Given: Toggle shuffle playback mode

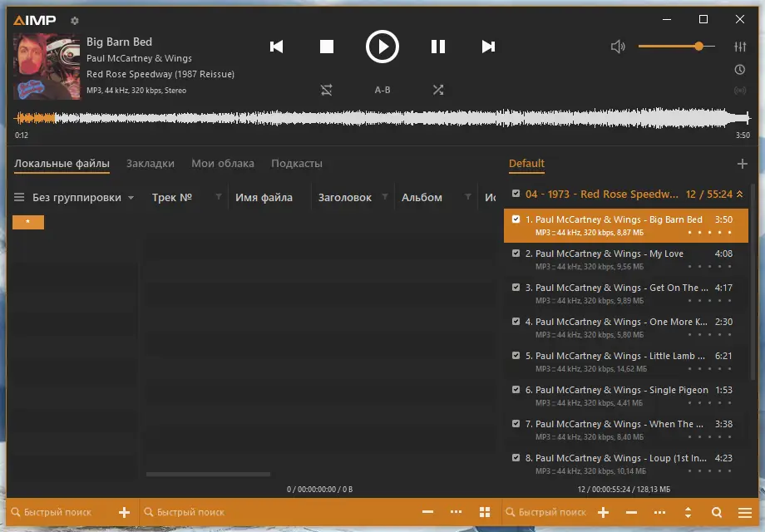Looking at the screenshot, I should click(x=437, y=90).
